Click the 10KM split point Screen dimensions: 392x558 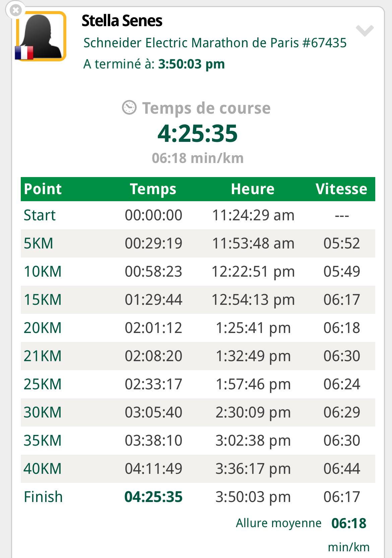[x=43, y=272]
